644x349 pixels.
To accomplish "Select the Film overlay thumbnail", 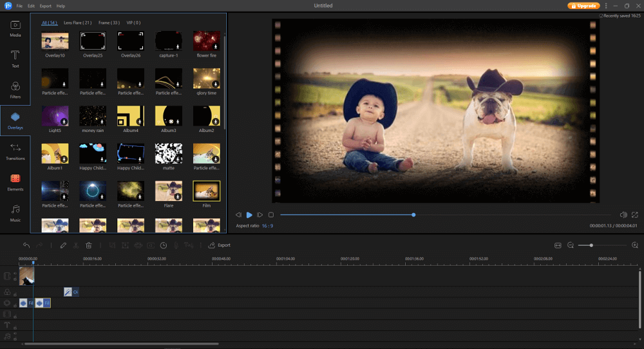I will pos(206,191).
